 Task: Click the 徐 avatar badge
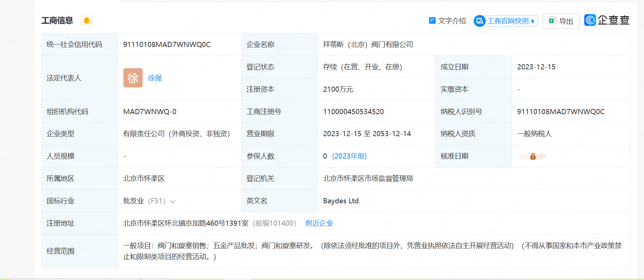pyautogui.click(x=133, y=78)
